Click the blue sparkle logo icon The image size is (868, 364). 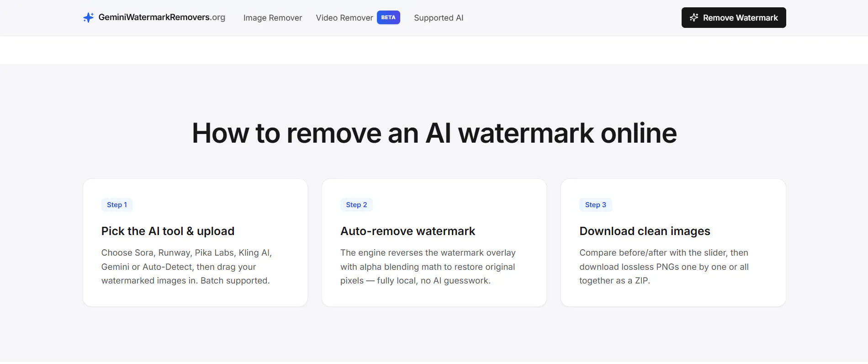(88, 17)
